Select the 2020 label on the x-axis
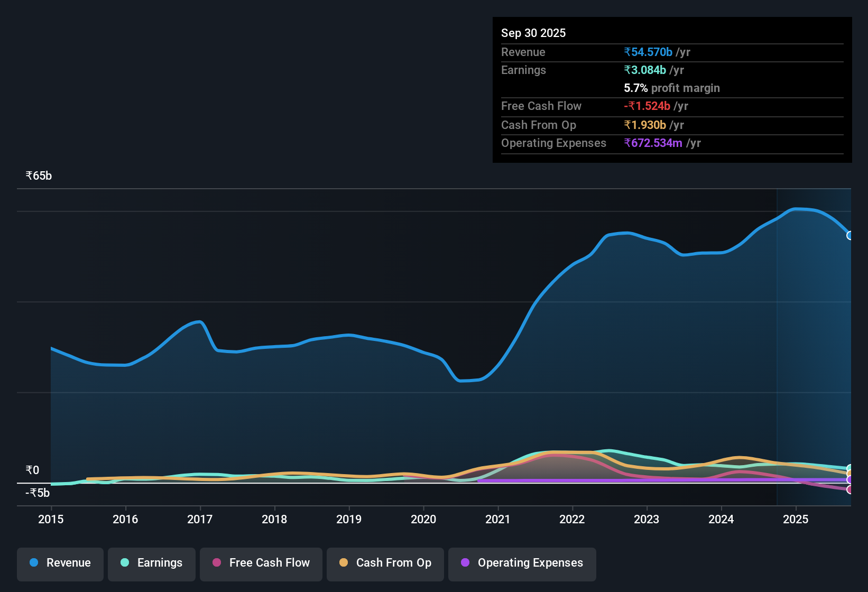 (423, 520)
